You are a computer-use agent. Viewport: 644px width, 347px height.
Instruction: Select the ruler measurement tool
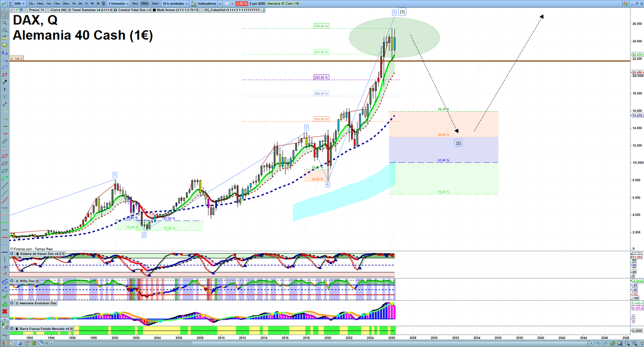click(x=4, y=141)
